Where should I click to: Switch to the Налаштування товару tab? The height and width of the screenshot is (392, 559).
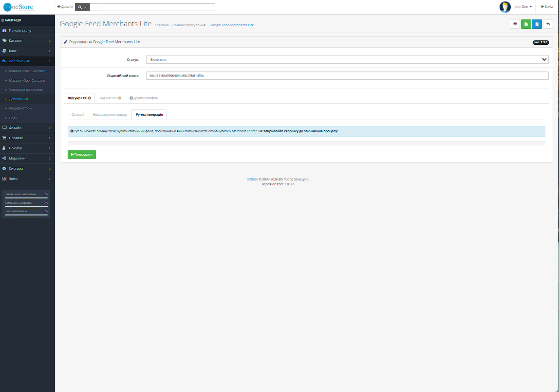110,115
